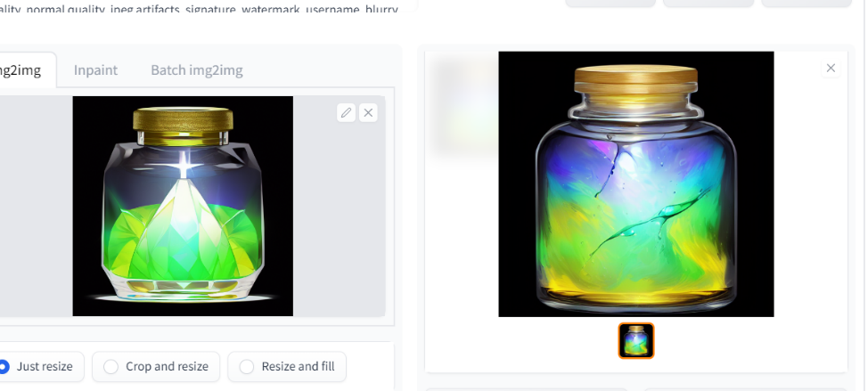Viewport: 868px width, 391px height.
Task: Close the output gallery preview with X
Action: 831,68
